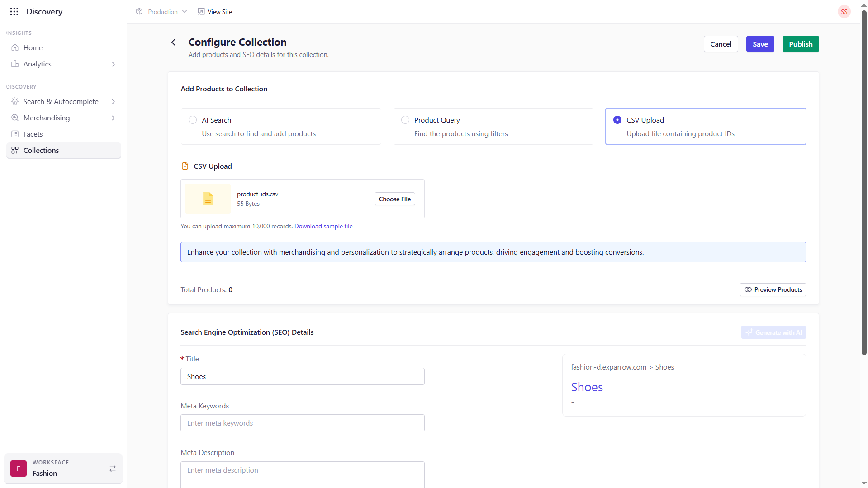Click the product_ids.csv file thumbnail
The image size is (868, 488).
(208, 199)
